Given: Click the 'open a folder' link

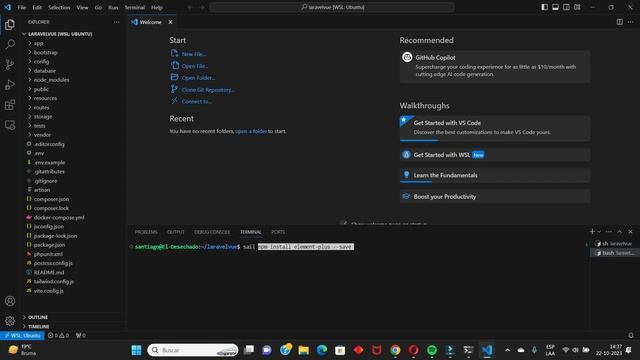Looking at the screenshot, I should 251,131.
